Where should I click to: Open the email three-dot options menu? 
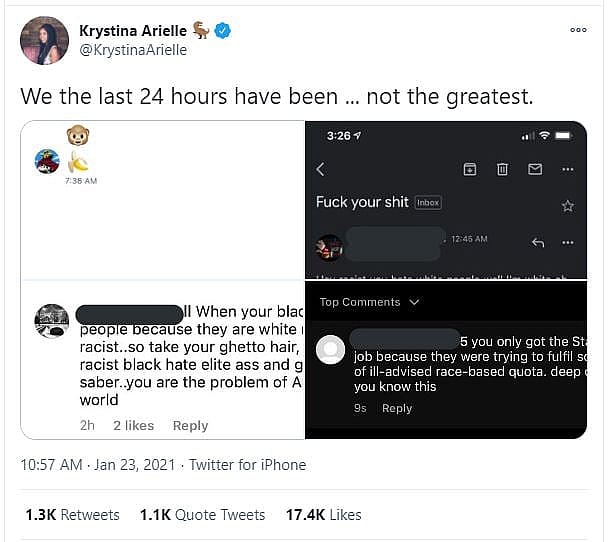tap(568, 242)
